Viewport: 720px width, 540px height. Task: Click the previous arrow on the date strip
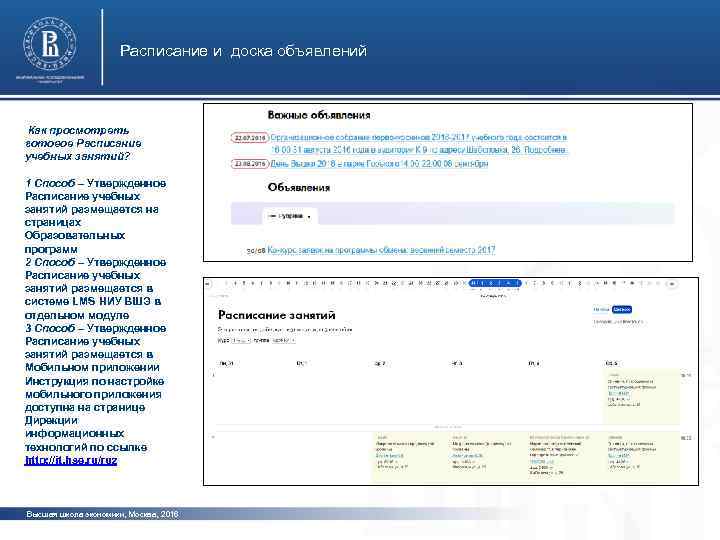[208, 284]
